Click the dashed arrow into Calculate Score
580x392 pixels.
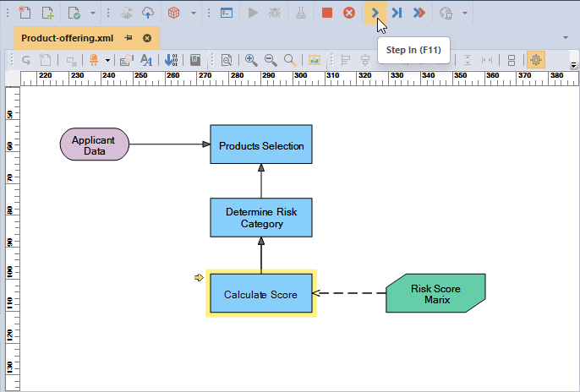349,293
